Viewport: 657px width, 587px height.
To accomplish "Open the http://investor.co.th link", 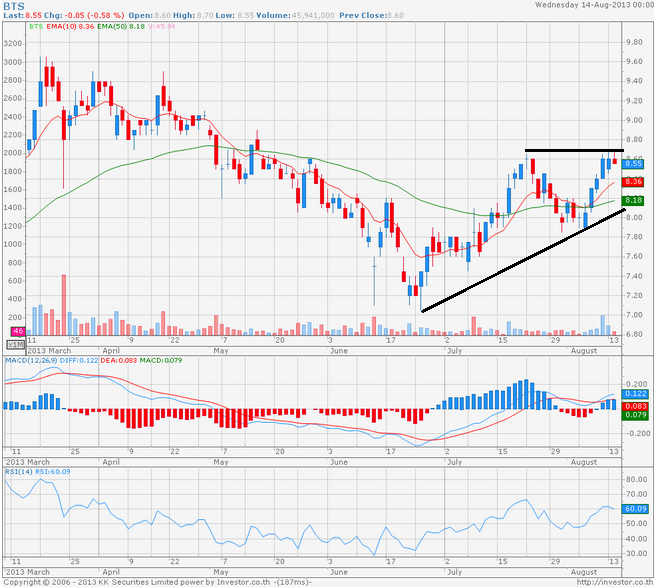I will [615, 582].
